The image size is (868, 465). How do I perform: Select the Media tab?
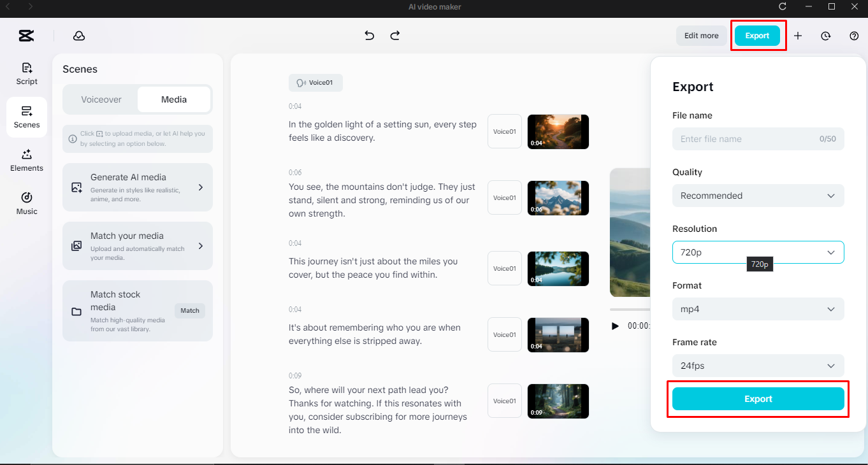point(174,99)
